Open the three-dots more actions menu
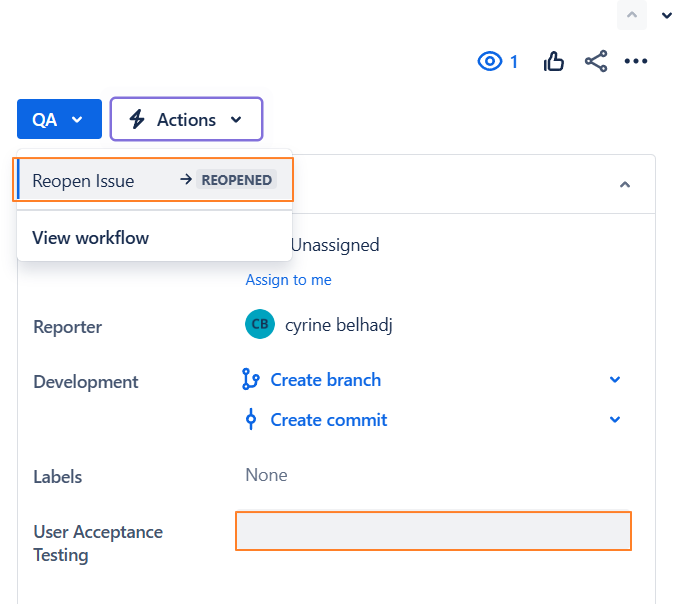This screenshot has width=681, height=604. click(636, 62)
